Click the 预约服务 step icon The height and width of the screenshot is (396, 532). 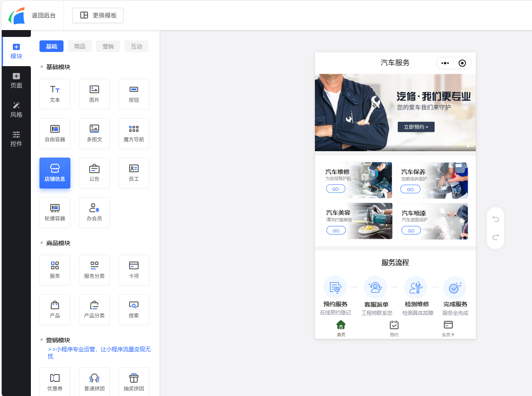335,287
